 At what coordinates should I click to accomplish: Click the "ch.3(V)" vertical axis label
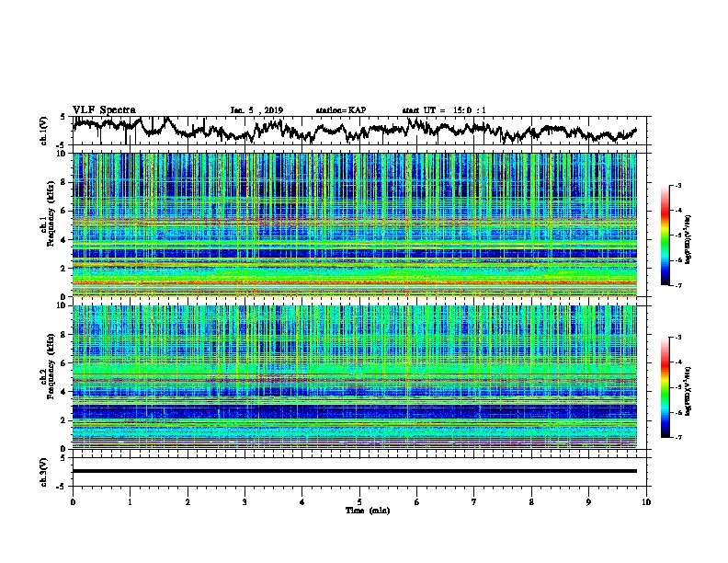[x=43, y=472]
